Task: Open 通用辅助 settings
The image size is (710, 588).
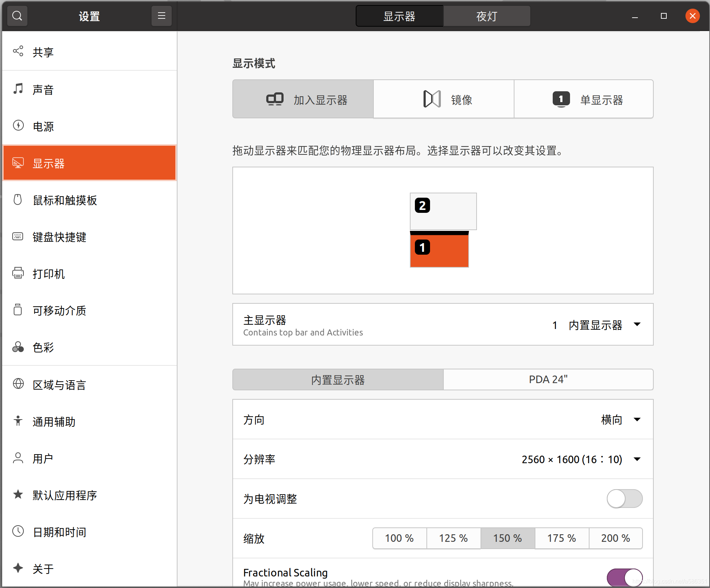Action: pyautogui.click(x=89, y=421)
